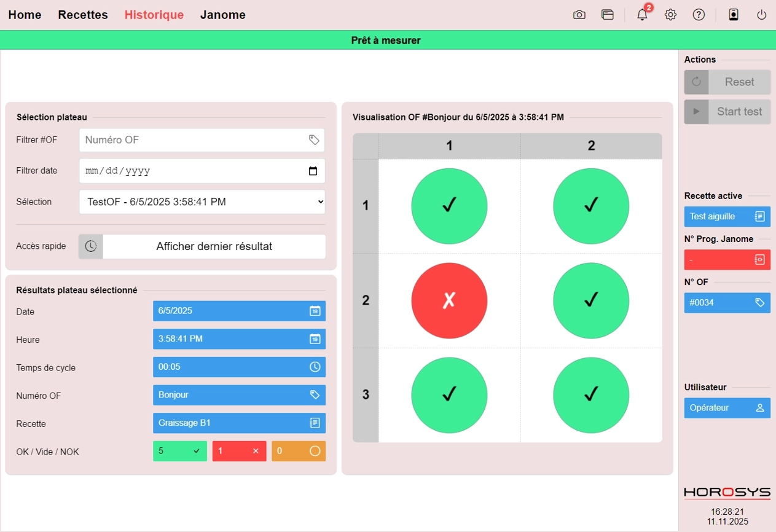Click the window layout icon in header
The height and width of the screenshot is (532, 776).
[608, 15]
